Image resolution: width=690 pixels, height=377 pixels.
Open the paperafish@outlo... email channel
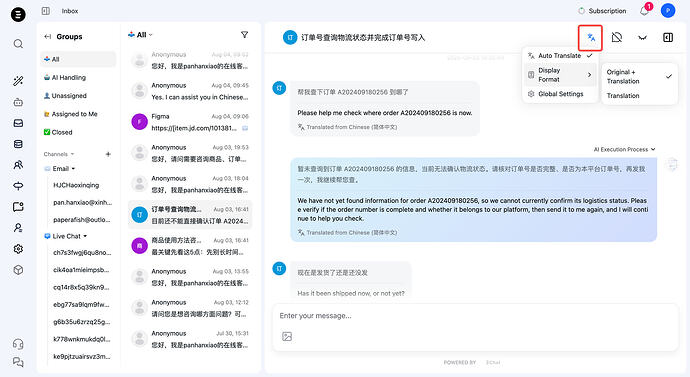pyautogui.click(x=81, y=220)
